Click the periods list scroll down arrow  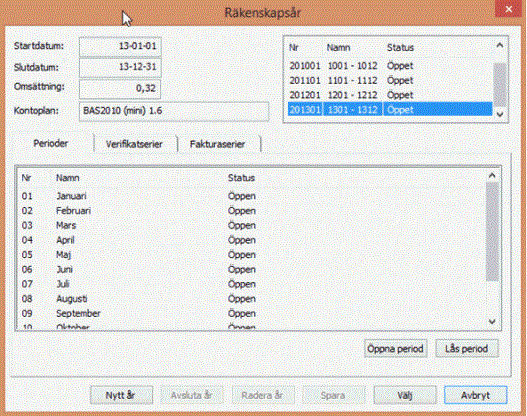coord(492,322)
